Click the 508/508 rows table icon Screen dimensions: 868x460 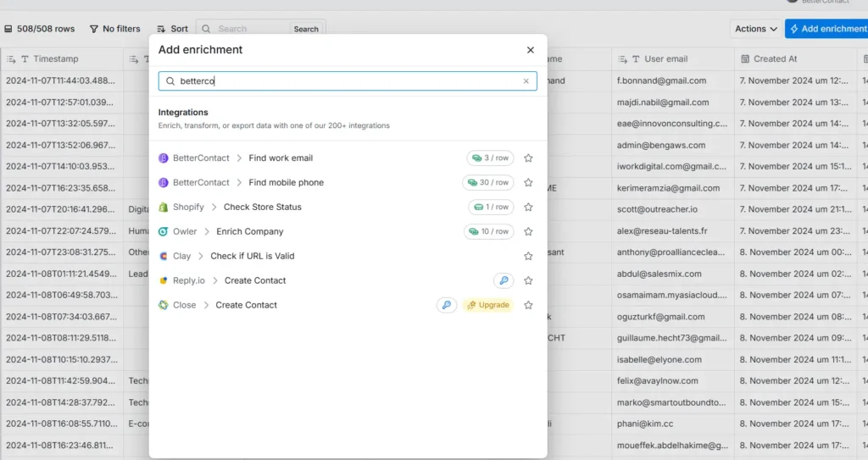[x=8, y=29]
